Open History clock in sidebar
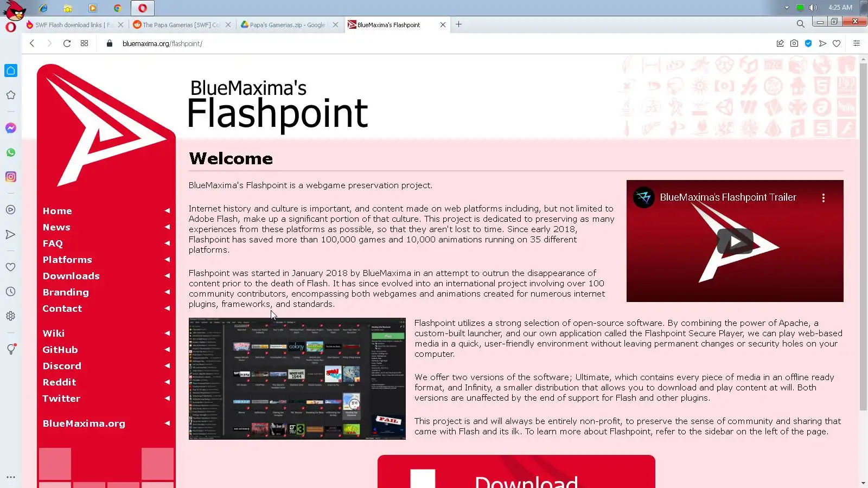Image resolution: width=868 pixels, height=488 pixels. (x=11, y=292)
